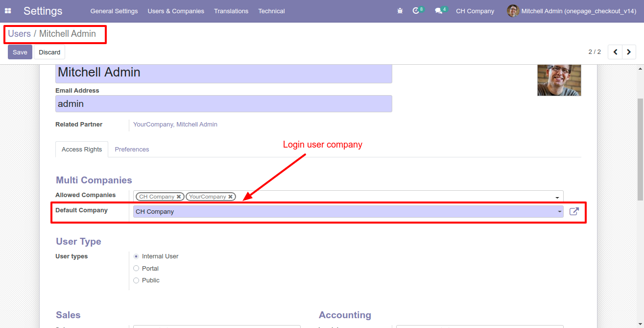Click the Allowed Companies label
Viewport: 644px width, 328px height.
(86, 195)
